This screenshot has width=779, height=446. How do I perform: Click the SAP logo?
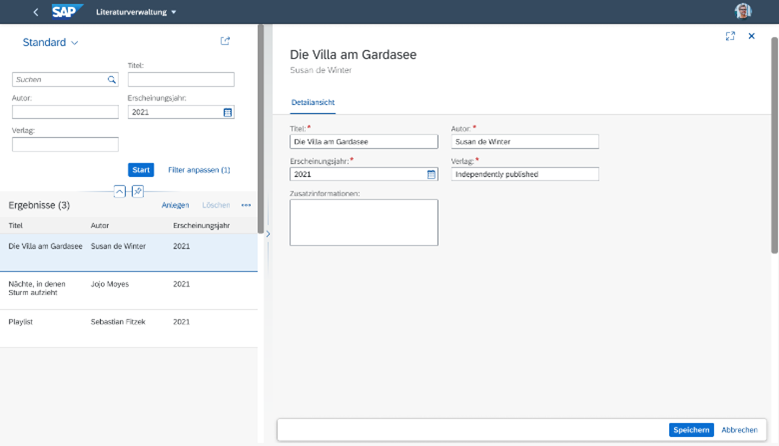click(67, 11)
